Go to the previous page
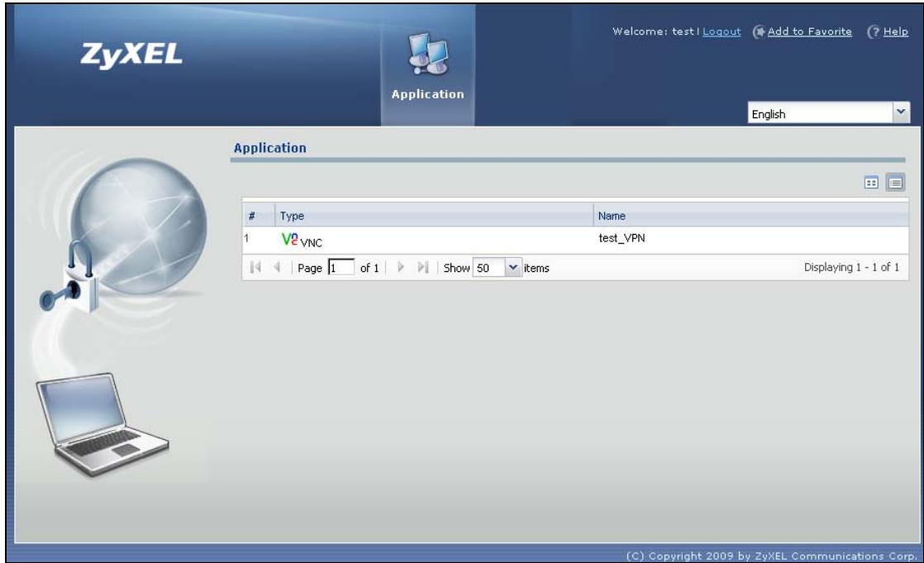924x563 pixels. point(276,267)
